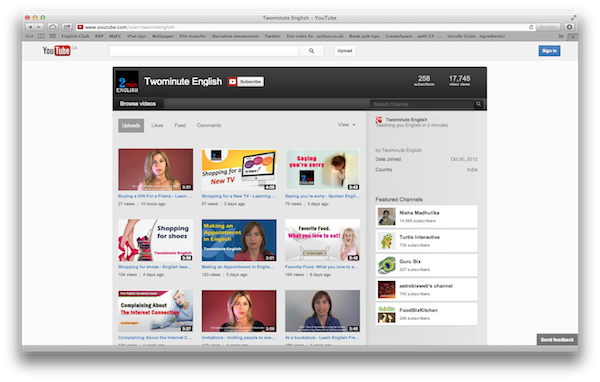The height and width of the screenshot is (382, 600).
Task: Open the File transfer bookmark
Action: [193, 36]
